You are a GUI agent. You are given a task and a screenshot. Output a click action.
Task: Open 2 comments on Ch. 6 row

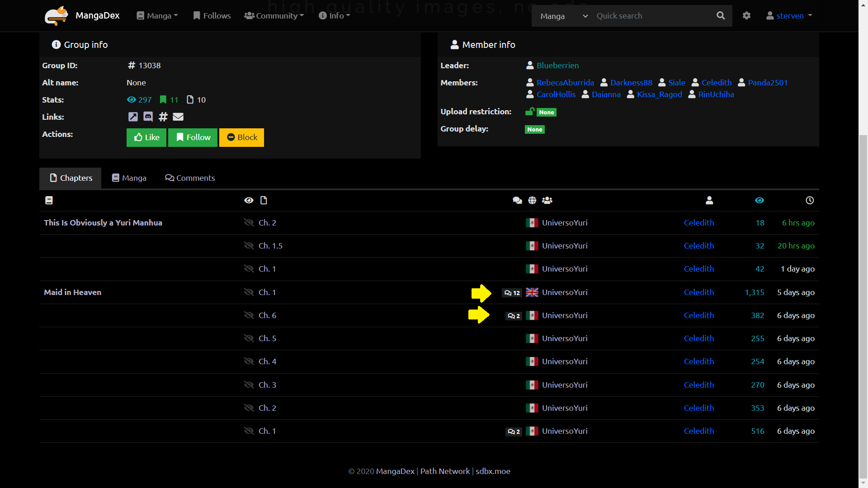[514, 316]
